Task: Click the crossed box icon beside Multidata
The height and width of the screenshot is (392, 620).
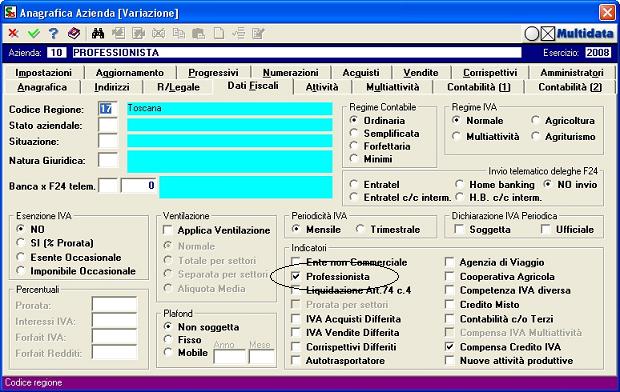Action: point(548,34)
